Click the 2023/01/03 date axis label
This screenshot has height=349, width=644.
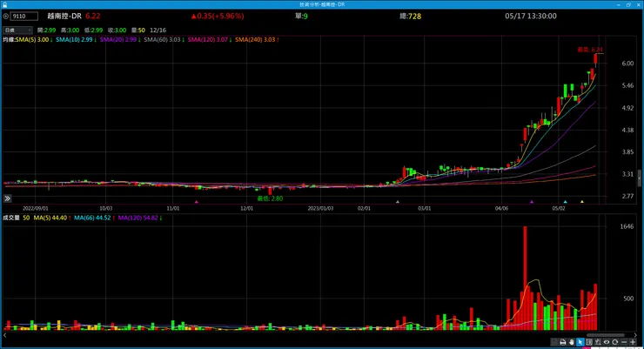[321, 209]
